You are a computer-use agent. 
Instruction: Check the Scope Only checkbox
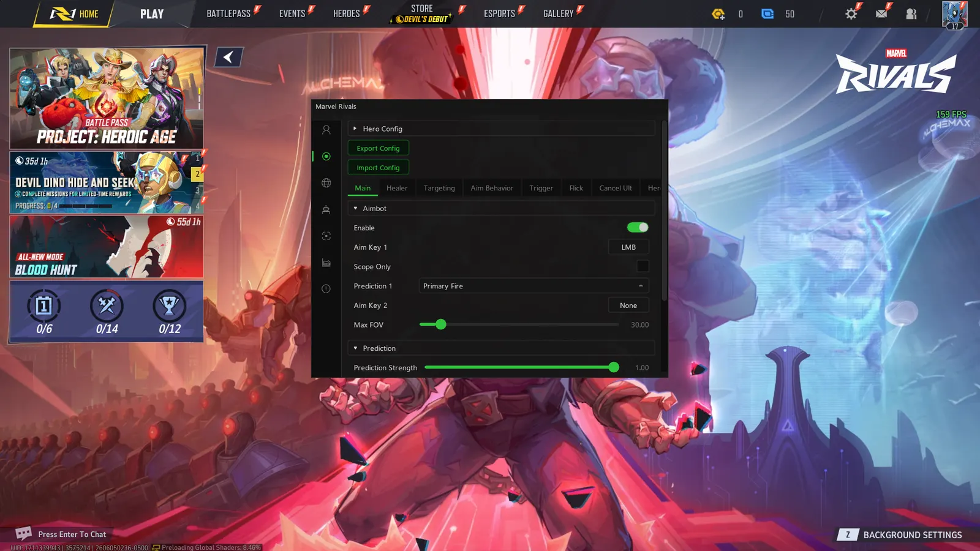click(643, 266)
